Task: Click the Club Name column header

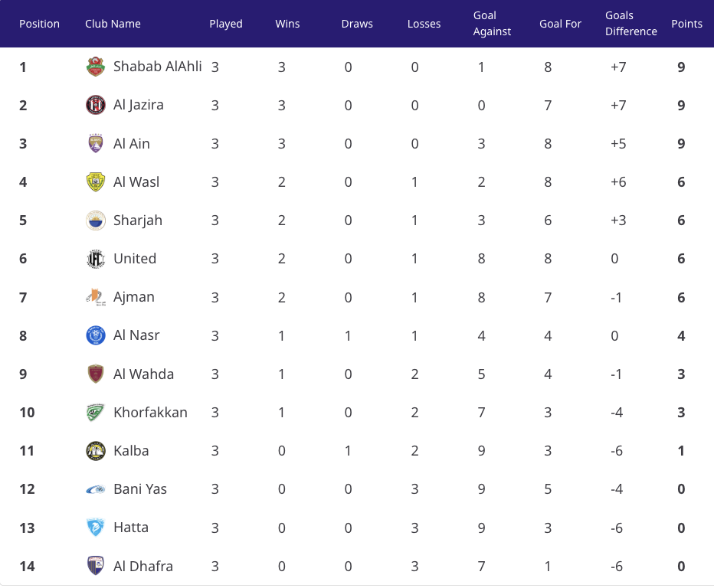Action: coord(113,24)
